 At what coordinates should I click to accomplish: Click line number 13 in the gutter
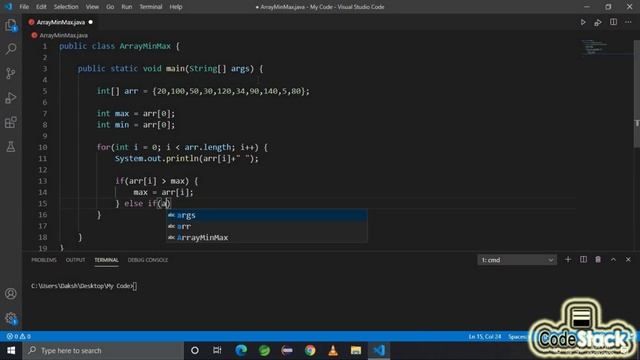(43, 181)
